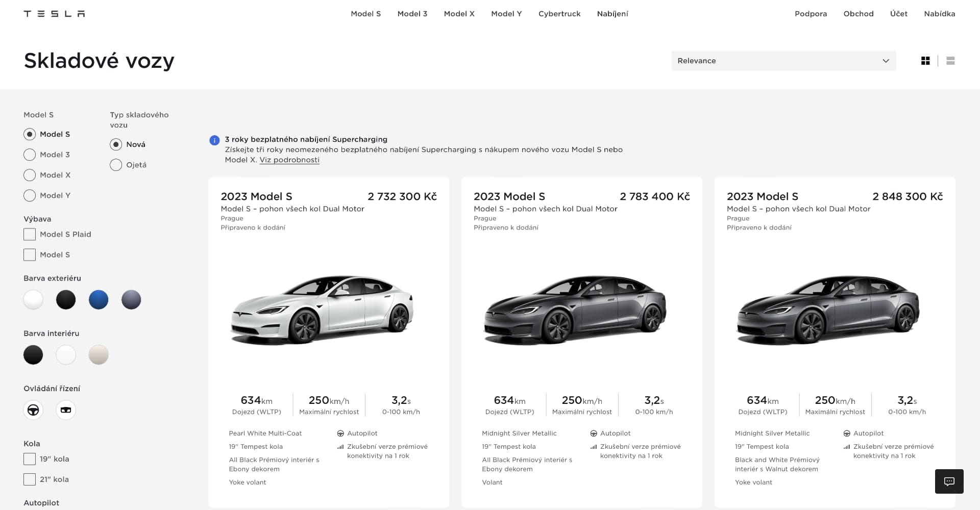Choose the cream interior color swatch
Image resolution: width=980 pixels, height=510 pixels.
(99, 355)
